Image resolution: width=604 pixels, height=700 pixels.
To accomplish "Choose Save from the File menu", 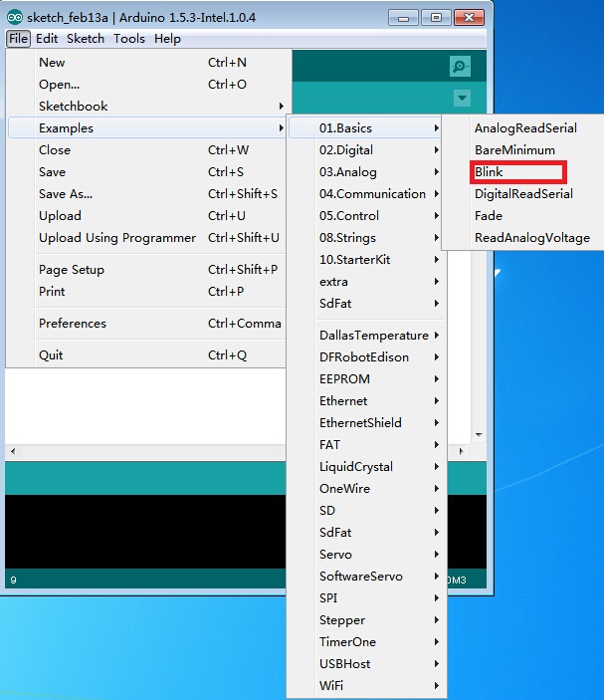I will (x=146, y=172).
